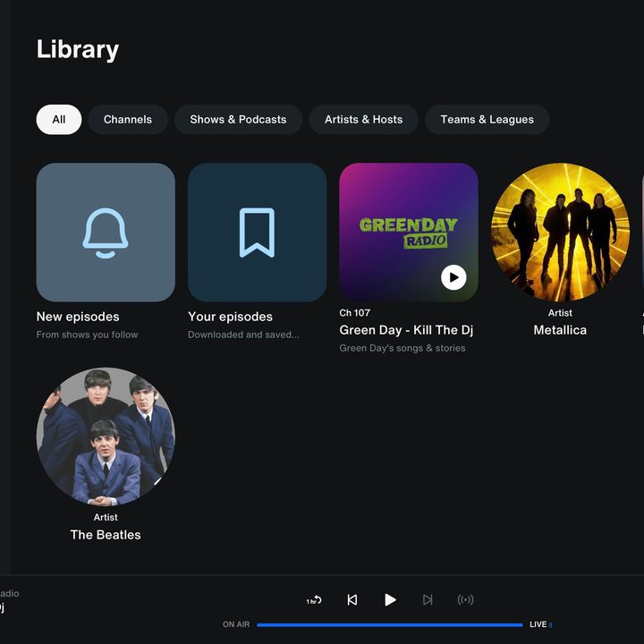This screenshot has width=644, height=644.
Task: Click the blue playback progress bar
Action: pyautogui.click(x=389, y=625)
